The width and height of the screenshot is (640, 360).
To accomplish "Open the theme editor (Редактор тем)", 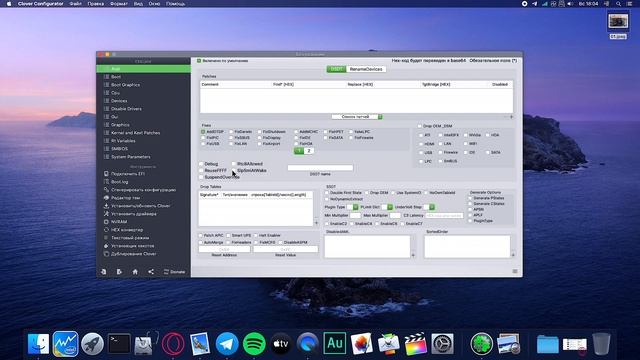I will point(125,198).
